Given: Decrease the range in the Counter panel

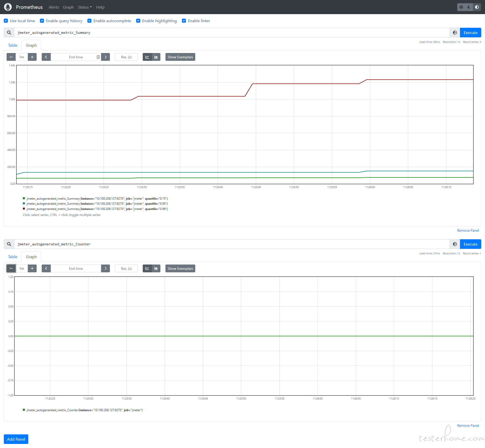Looking at the screenshot, I should tap(11, 269).
